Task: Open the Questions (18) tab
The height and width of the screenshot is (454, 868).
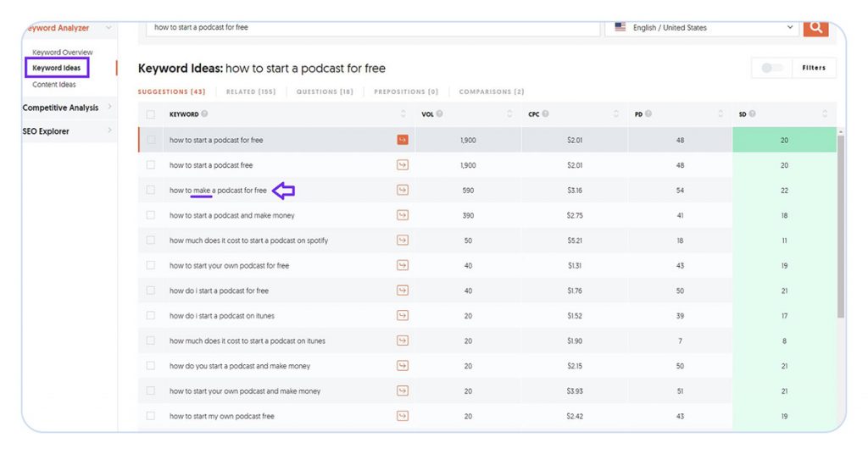Action: pos(325,91)
